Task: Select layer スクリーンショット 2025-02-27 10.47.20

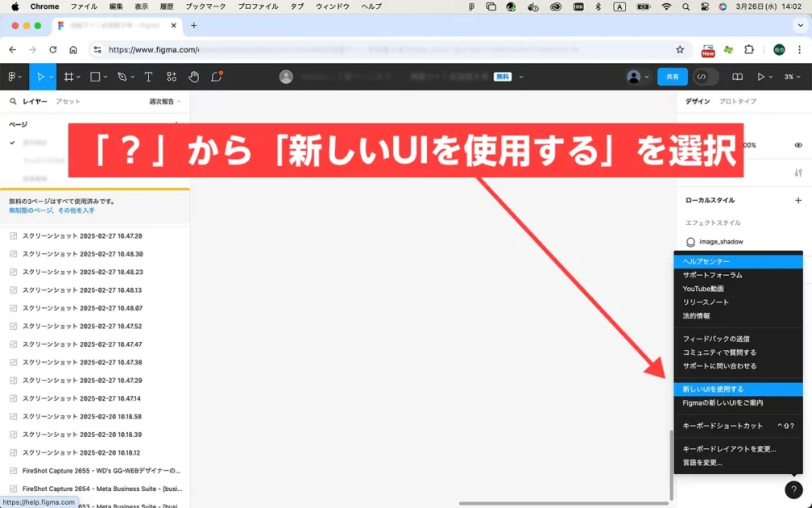Action: pos(82,236)
